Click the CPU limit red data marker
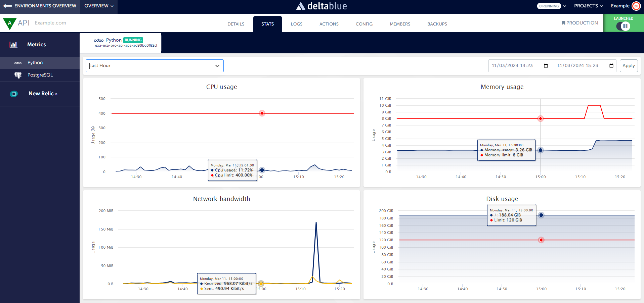 tap(262, 113)
